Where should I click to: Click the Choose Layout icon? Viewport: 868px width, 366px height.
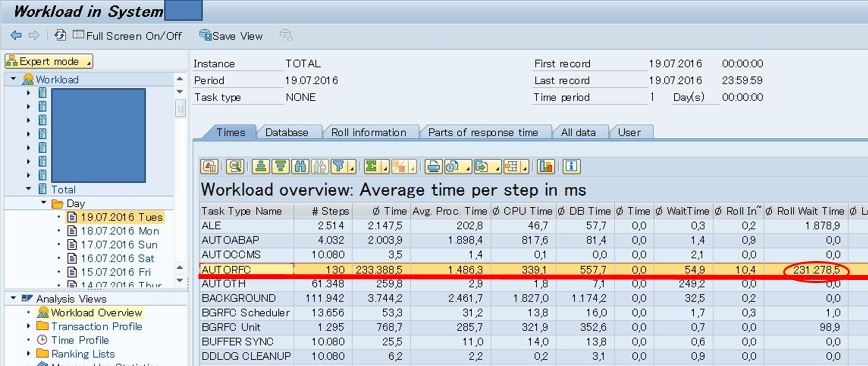point(512,166)
